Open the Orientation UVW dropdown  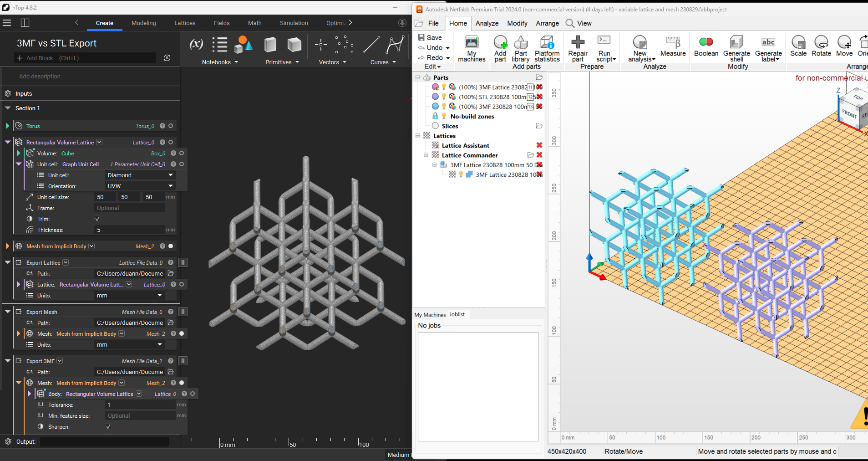(x=140, y=186)
